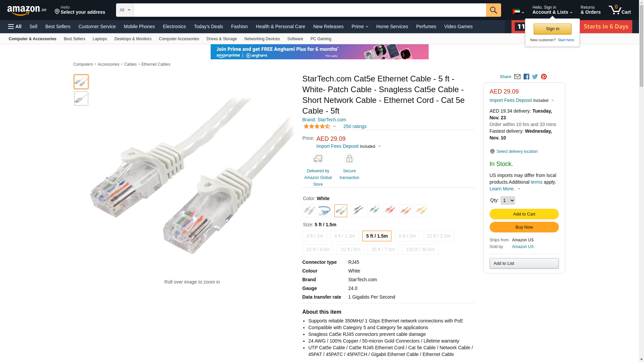Screen dimensions: 644x362
Task: Show the second product thumbnail image
Action: (x=81, y=99)
